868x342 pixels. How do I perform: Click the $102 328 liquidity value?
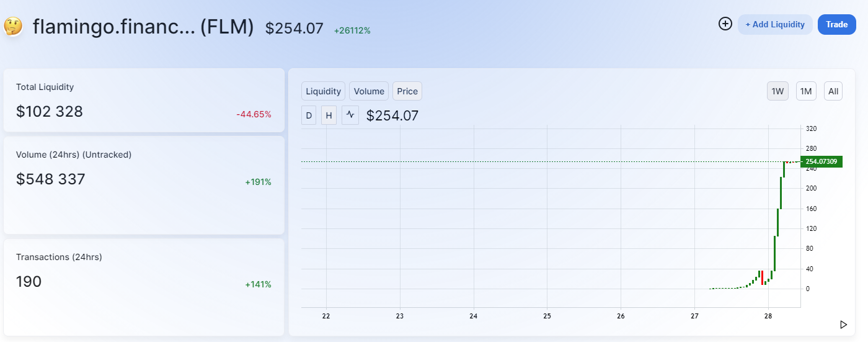(50, 112)
